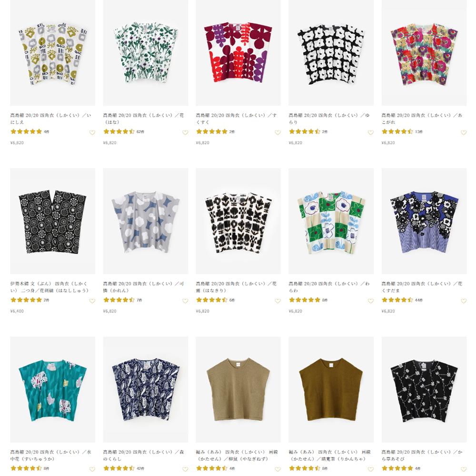
Task: Open the 62-review star rating of 花（はな）
Action: tap(119, 132)
